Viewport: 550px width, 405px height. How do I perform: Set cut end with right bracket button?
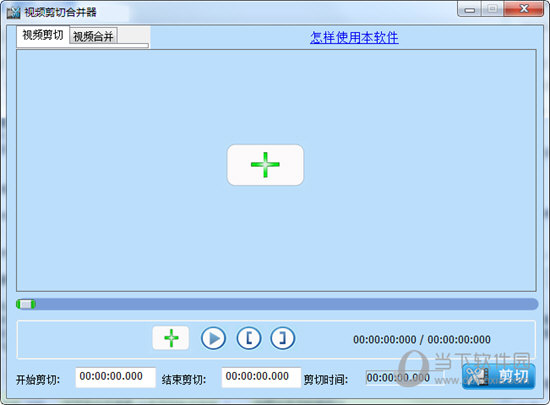[283, 338]
